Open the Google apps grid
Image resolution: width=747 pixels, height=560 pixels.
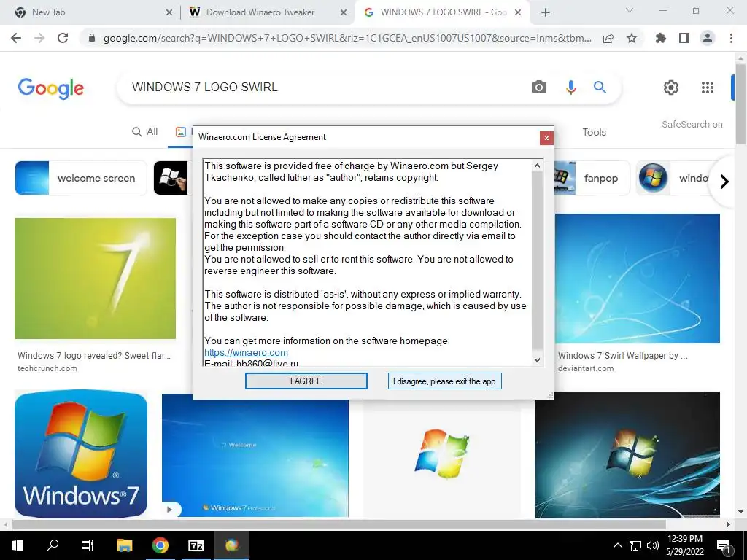coord(708,87)
